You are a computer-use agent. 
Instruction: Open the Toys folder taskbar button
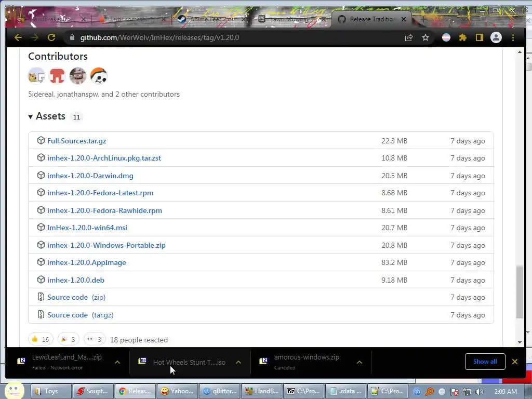(51, 391)
